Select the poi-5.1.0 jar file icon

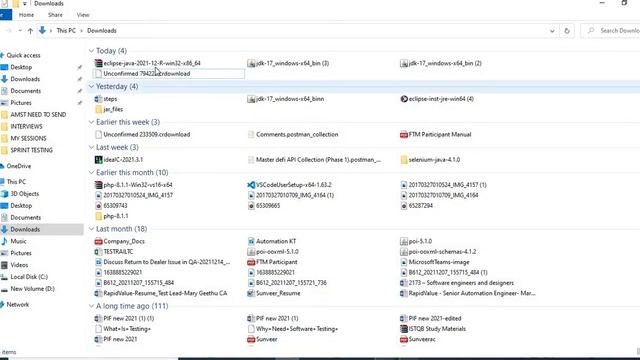(404, 241)
